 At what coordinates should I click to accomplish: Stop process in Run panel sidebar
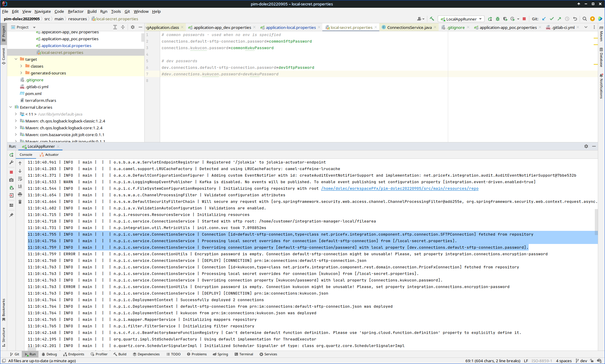(x=11, y=172)
